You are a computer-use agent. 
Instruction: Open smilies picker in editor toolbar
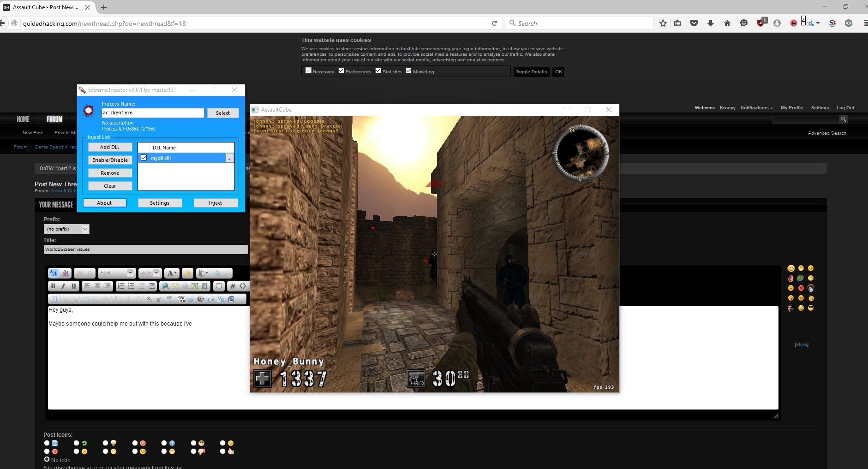coord(187,273)
